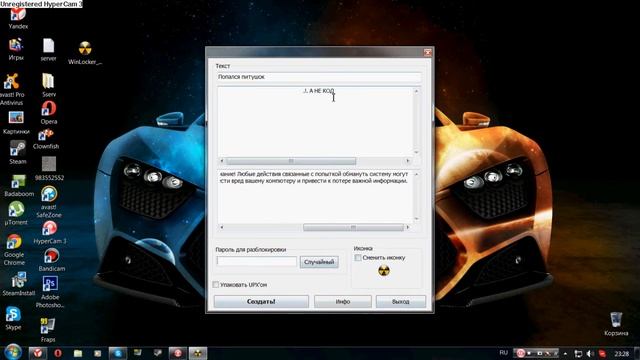The width and height of the screenshot is (640, 360).
Task: Click upper text area's scroll-right arrow
Action: click(407, 161)
